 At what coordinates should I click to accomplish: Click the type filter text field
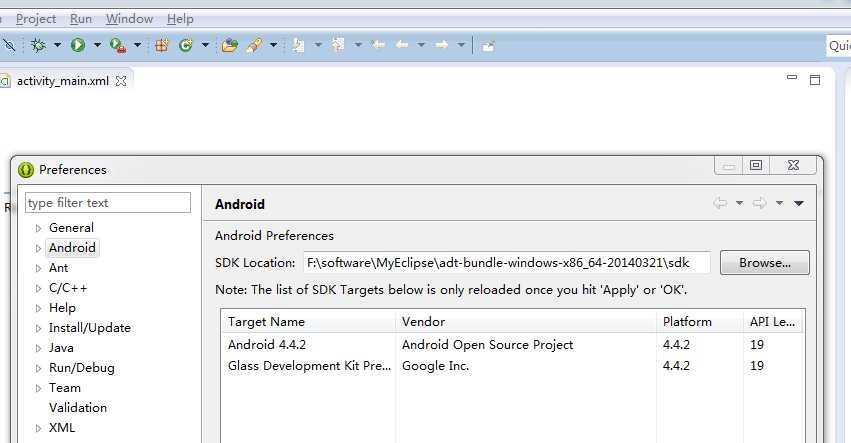pyautogui.click(x=108, y=202)
